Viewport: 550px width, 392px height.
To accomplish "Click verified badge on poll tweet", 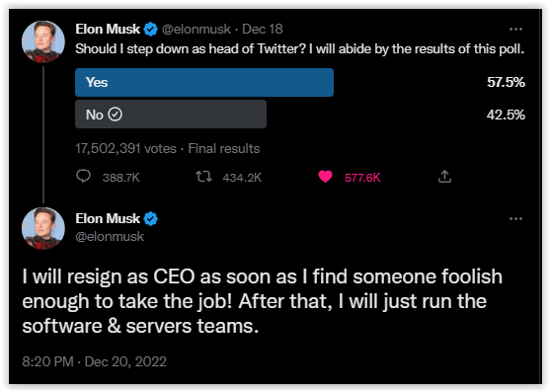I will point(151,29).
